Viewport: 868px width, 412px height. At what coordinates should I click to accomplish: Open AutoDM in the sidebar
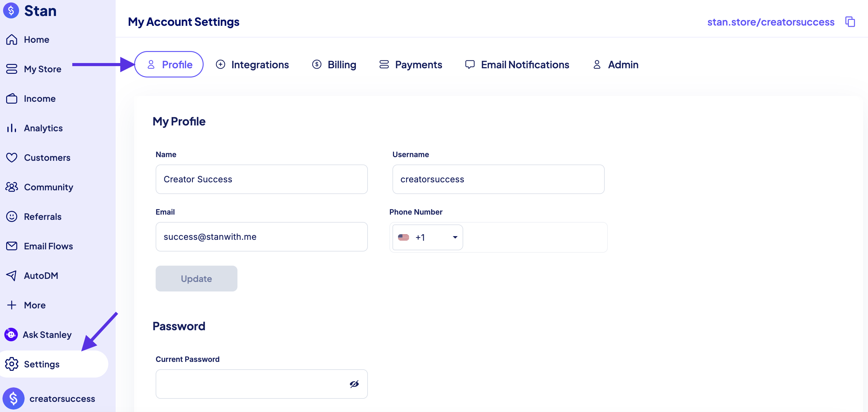click(41, 275)
